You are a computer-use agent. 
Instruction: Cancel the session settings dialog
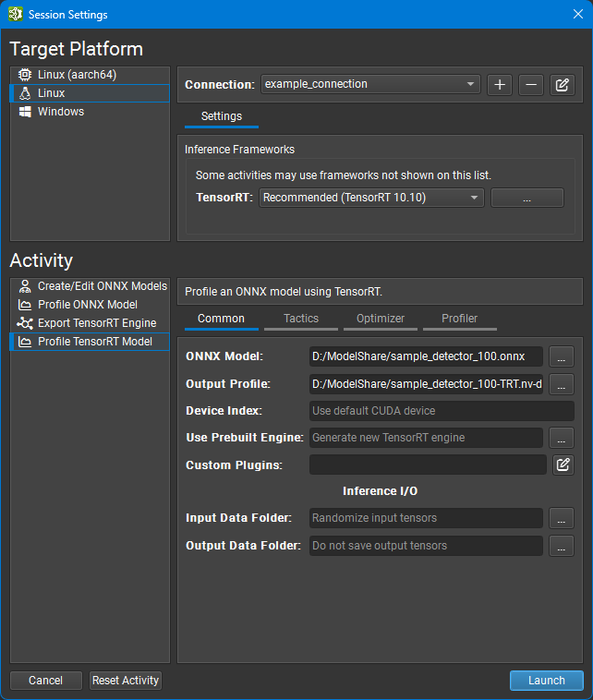pos(46,681)
